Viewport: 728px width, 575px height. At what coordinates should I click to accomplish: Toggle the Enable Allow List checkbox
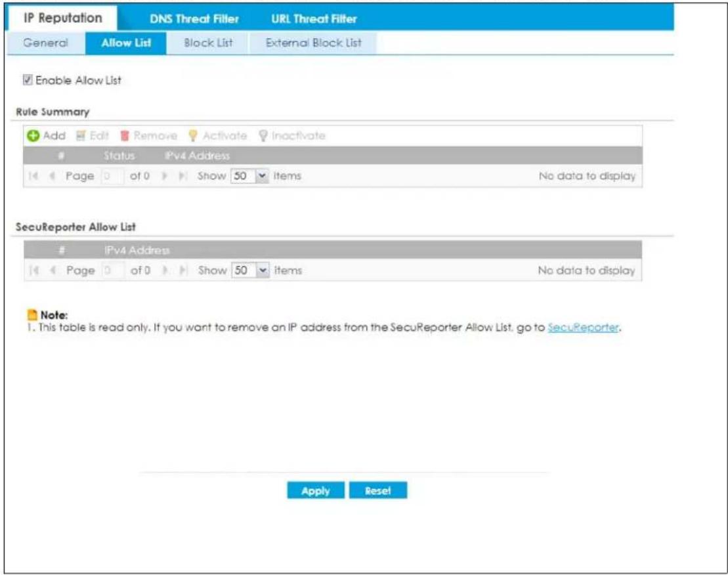coord(28,80)
